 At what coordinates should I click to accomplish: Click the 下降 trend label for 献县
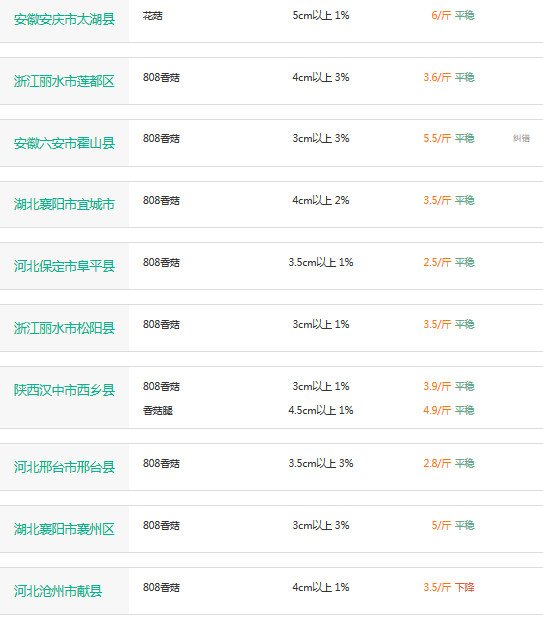coord(465,587)
